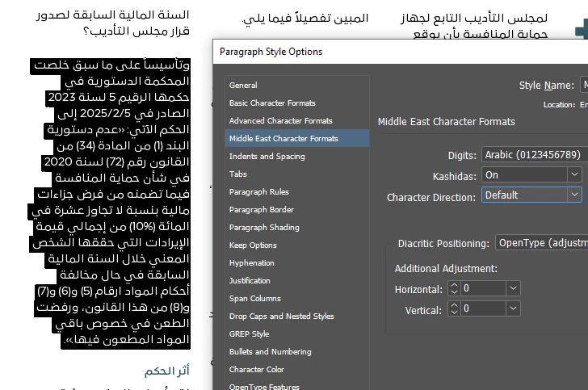The width and height of the screenshot is (588, 390).
Task: Click the Vertical adjustment stepper arrows
Action: click(454, 308)
